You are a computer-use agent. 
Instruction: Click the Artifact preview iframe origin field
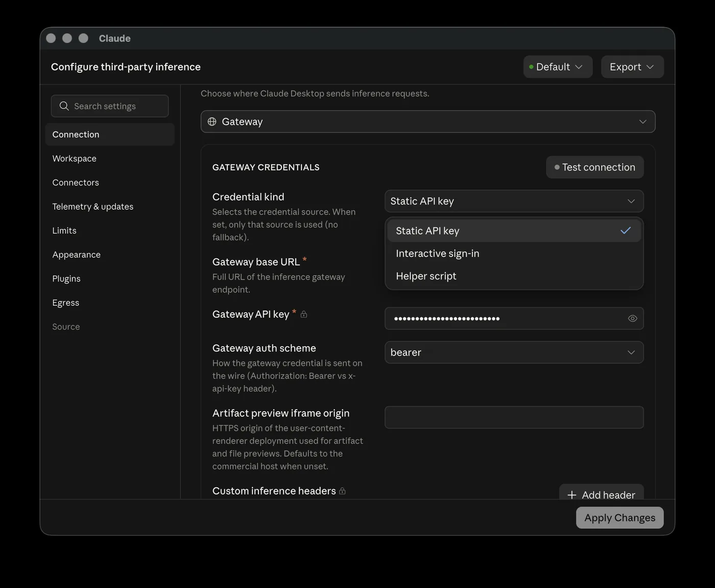pyautogui.click(x=514, y=417)
